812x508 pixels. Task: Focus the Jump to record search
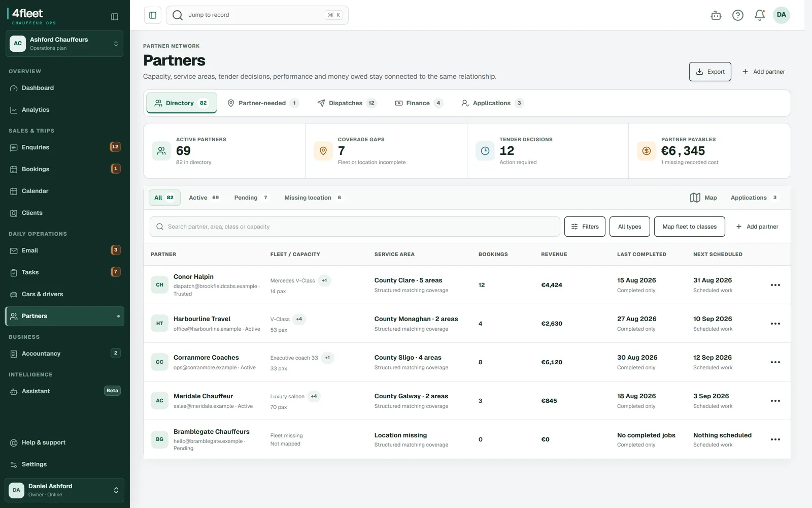pyautogui.click(x=257, y=15)
